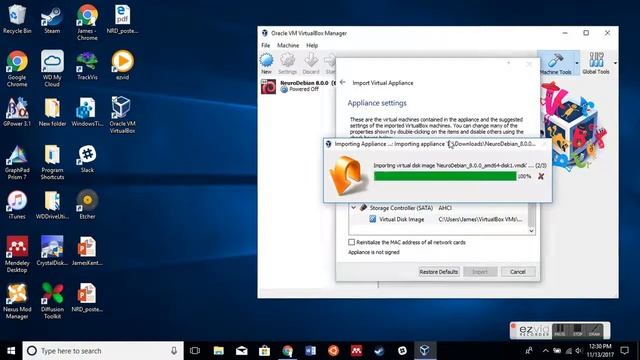Open TrackVis desktop shortcut

coord(87,65)
